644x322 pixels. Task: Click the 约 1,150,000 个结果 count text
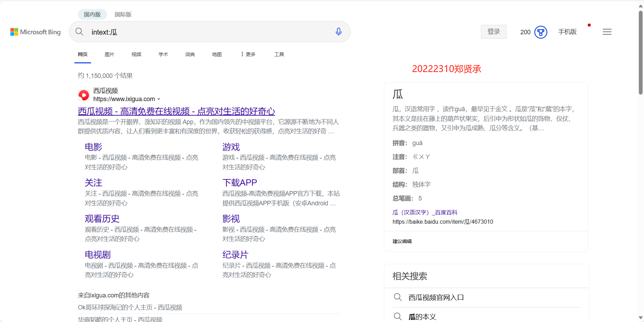pos(105,75)
